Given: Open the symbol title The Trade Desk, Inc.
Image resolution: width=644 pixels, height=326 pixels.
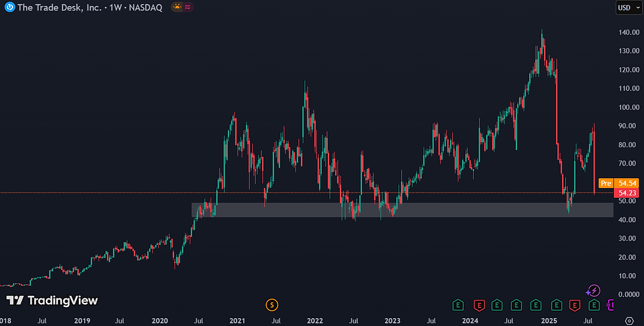Looking at the screenshot, I should (59, 7).
